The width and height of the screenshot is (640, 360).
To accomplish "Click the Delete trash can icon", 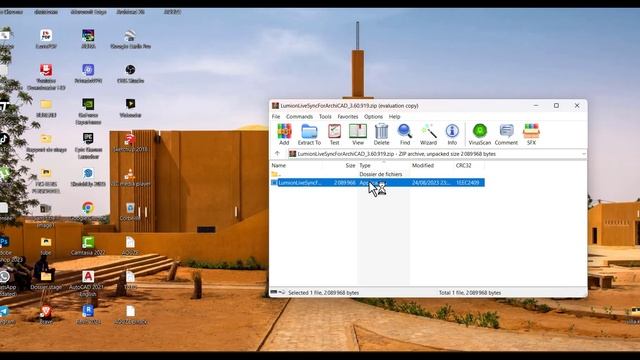I will [381, 135].
